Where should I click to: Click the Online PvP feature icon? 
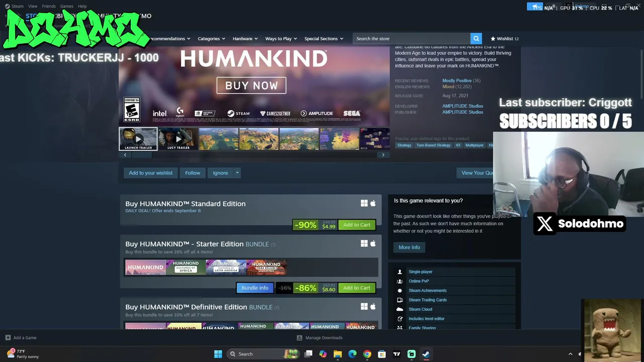click(400, 281)
